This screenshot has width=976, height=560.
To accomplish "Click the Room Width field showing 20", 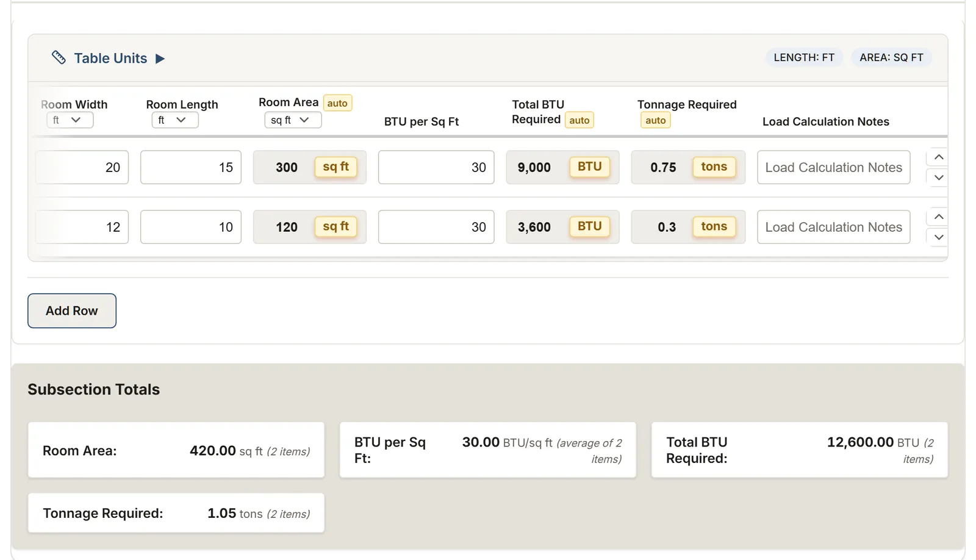I will 82,167.
